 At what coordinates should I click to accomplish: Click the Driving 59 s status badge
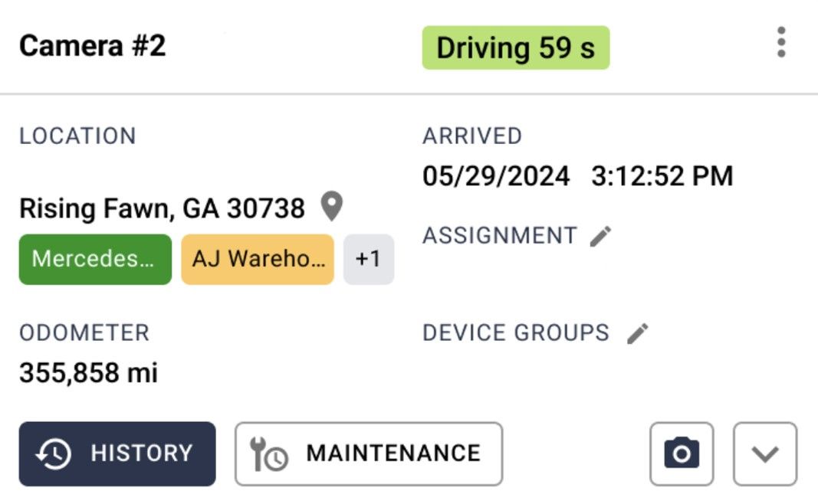(x=515, y=48)
